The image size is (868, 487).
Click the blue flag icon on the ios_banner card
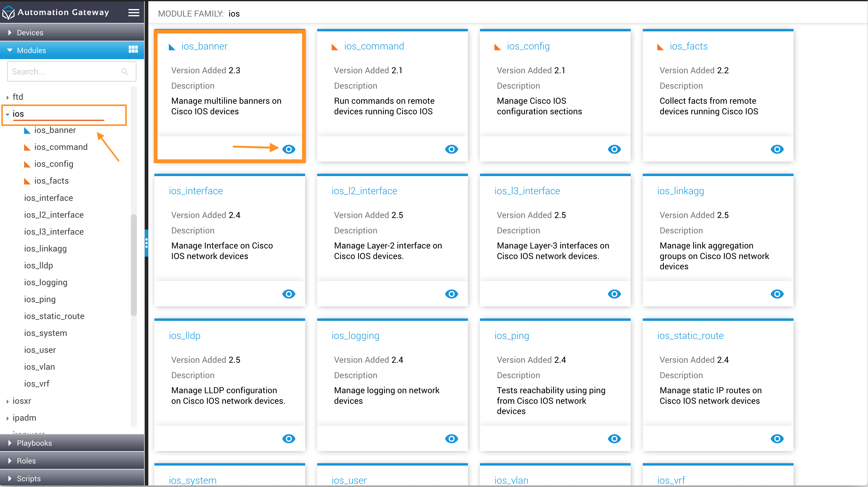tap(172, 47)
